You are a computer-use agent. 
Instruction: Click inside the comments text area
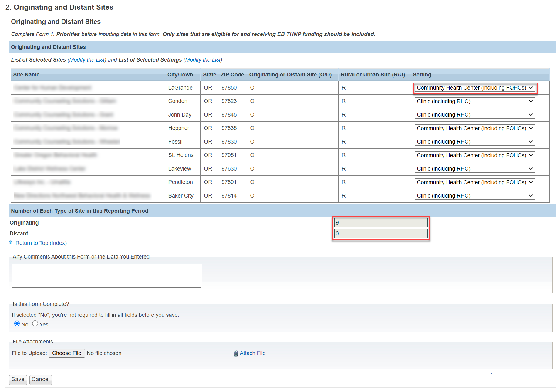[x=107, y=275]
